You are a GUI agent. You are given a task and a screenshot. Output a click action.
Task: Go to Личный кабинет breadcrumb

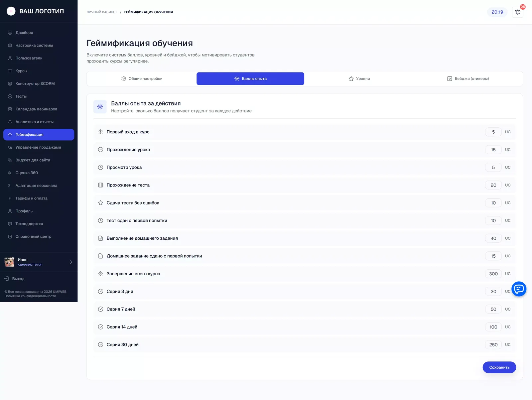102,12
